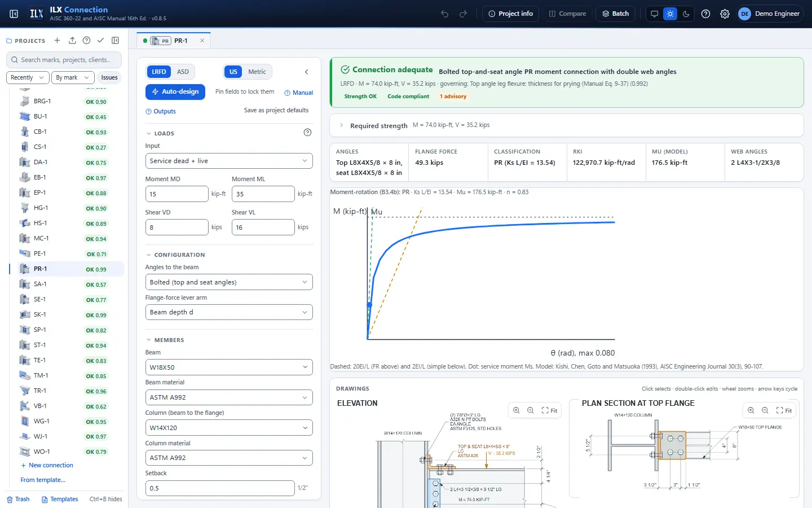Toggle the Issues filter
Image resolution: width=812 pixels, height=508 pixels.
[109, 77]
